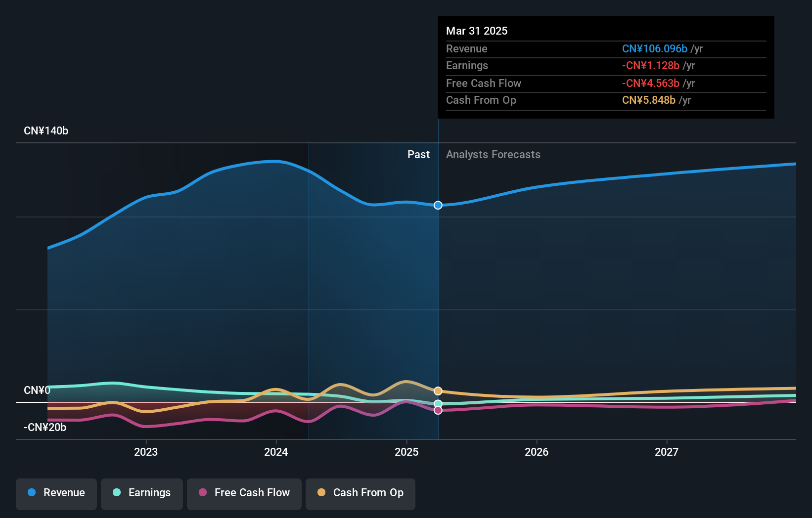The image size is (812, 518).
Task: Click the Mar 31 2025 tooltip date
Action: coord(477,31)
